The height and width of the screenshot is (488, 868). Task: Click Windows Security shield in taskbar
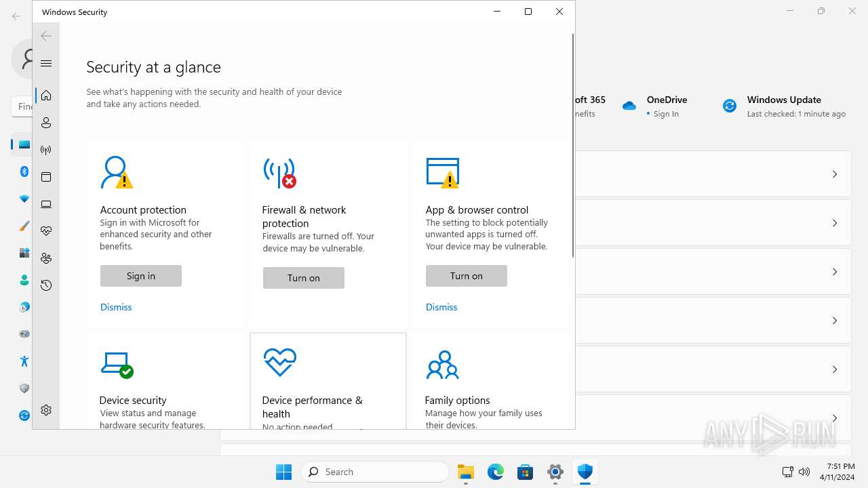(585, 472)
